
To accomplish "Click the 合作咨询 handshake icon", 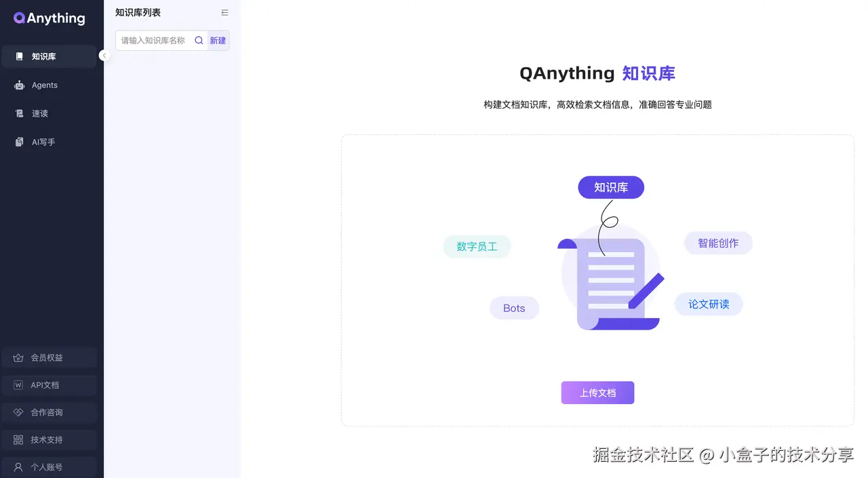I will 18,412.
